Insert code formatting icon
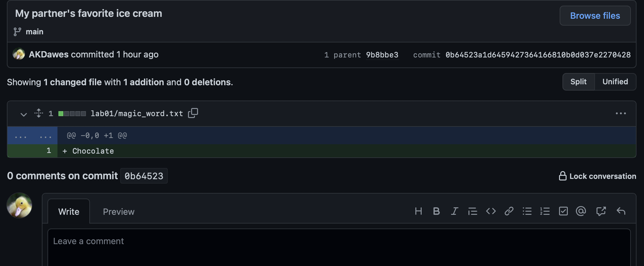This screenshot has width=644, height=266. 491,211
